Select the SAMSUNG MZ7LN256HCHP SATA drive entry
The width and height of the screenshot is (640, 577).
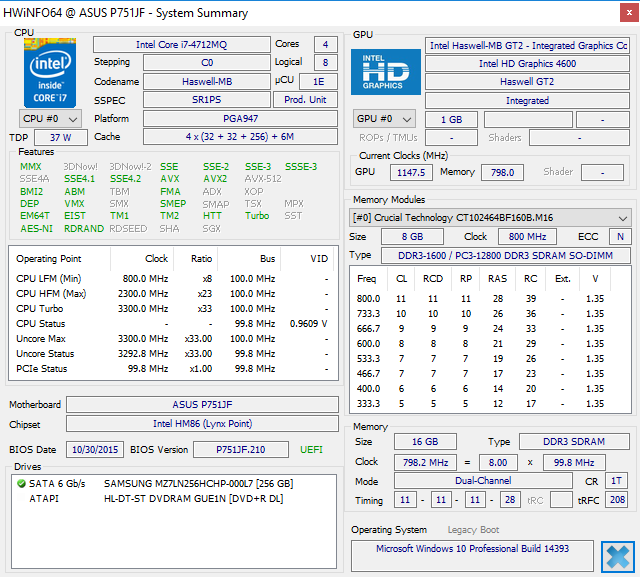[x=173, y=484]
